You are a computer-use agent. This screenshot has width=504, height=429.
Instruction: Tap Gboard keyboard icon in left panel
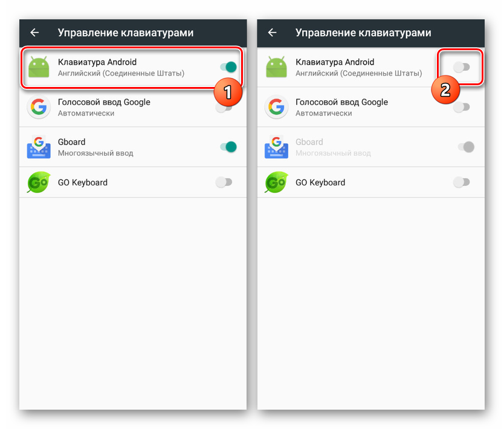pyautogui.click(x=39, y=147)
